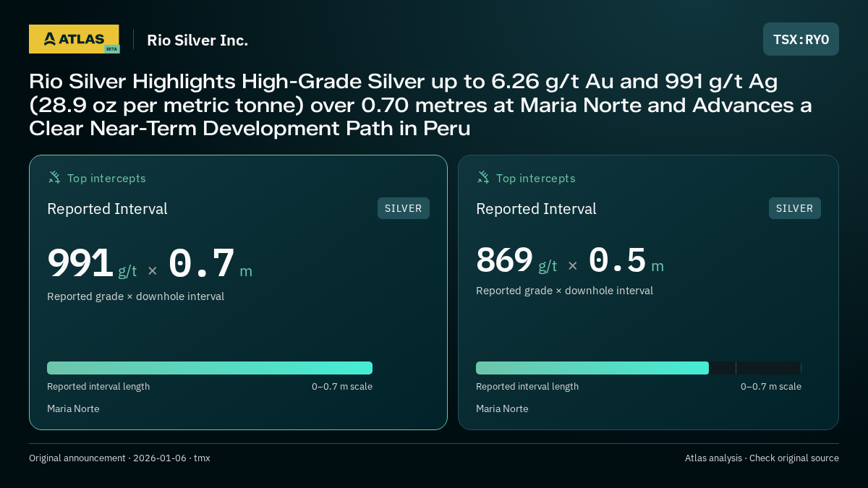
Task: Click 'Reported Interval' heading on the 991 g/t card
Action: click(x=107, y=209)
